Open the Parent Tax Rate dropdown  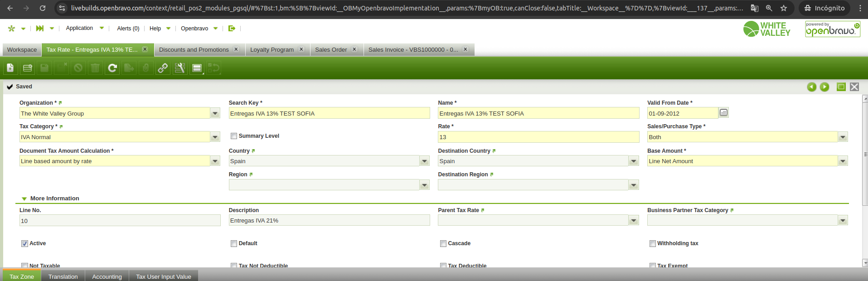(634, 220)
